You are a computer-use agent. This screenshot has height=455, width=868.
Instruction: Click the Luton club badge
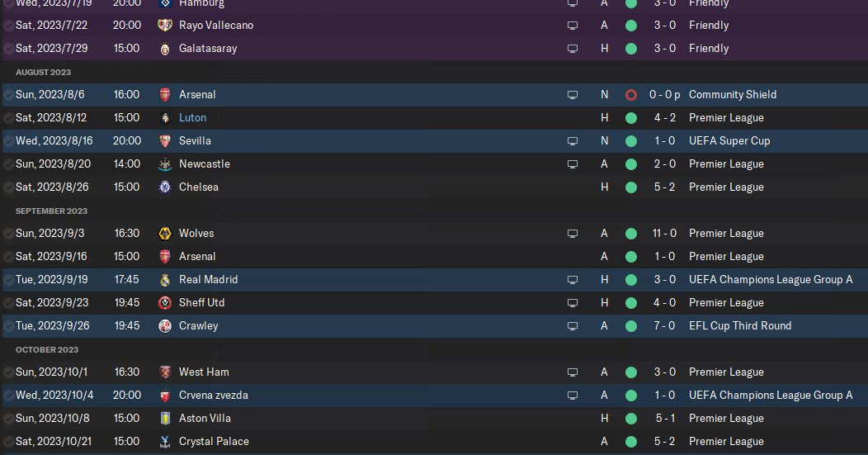pos(165,118)
